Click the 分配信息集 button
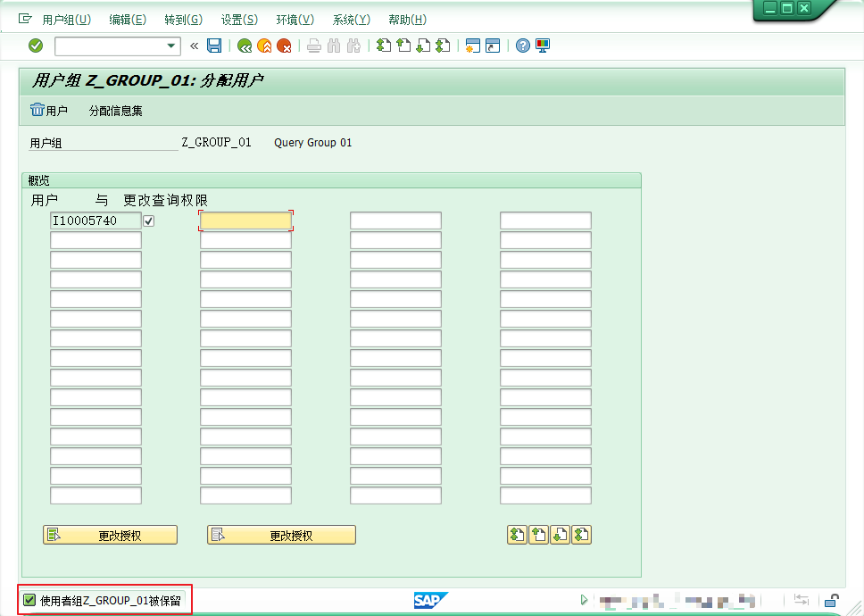This screenshot has height=616, width=864. [116, 111]
